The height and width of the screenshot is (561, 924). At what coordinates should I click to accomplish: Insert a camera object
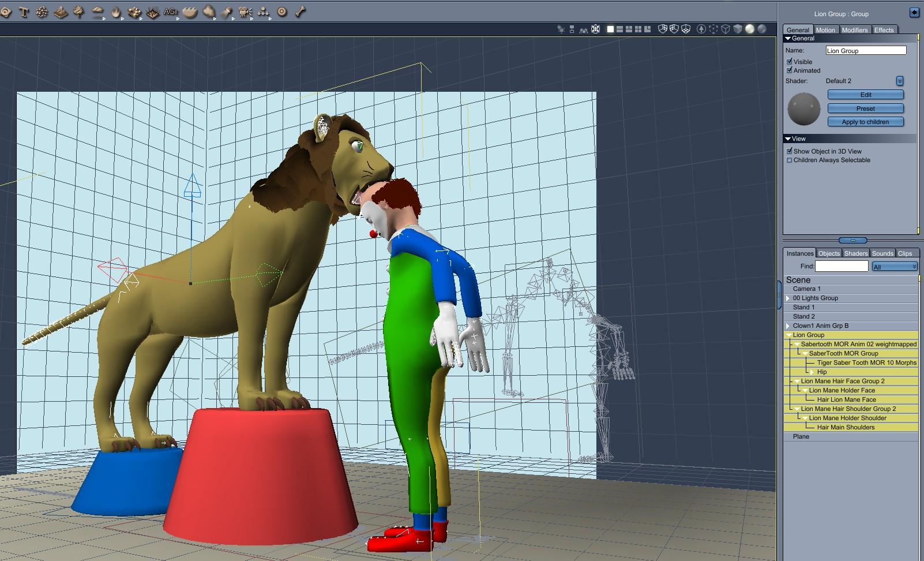[x=245, y=12]
